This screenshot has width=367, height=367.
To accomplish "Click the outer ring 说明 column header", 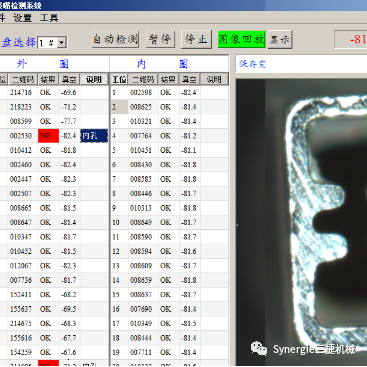I will point(94,79).
